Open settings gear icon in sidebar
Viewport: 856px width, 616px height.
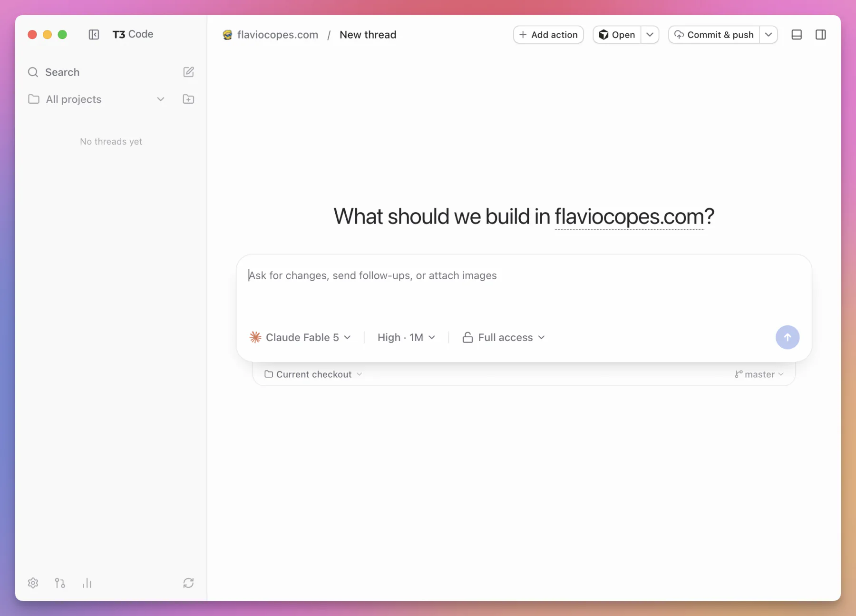coord(33,583)
